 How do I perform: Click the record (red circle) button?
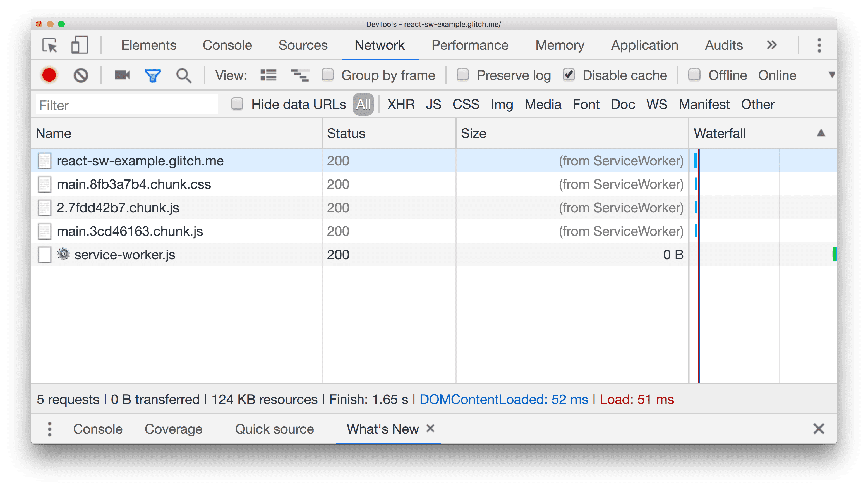[49, 75]
